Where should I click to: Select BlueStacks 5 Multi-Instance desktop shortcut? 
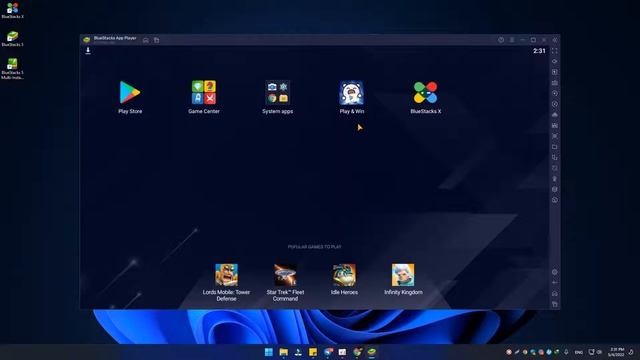12,69
